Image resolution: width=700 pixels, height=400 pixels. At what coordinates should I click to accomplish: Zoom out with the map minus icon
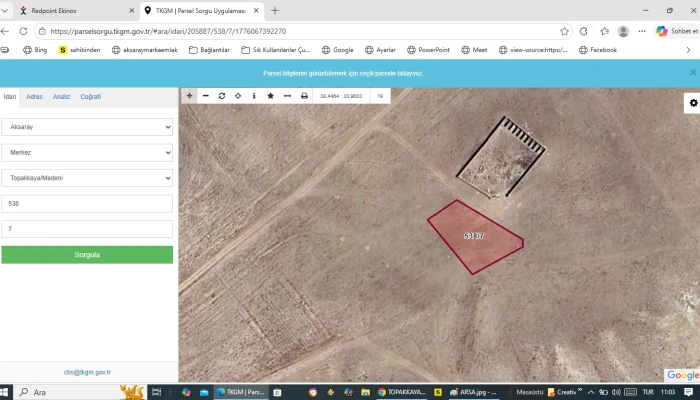point(206,96)
